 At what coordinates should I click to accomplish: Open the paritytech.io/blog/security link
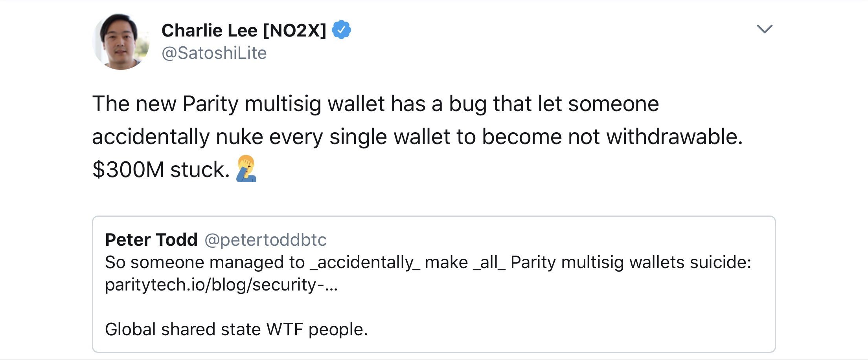pyautogui.click(x=221, y=285)
